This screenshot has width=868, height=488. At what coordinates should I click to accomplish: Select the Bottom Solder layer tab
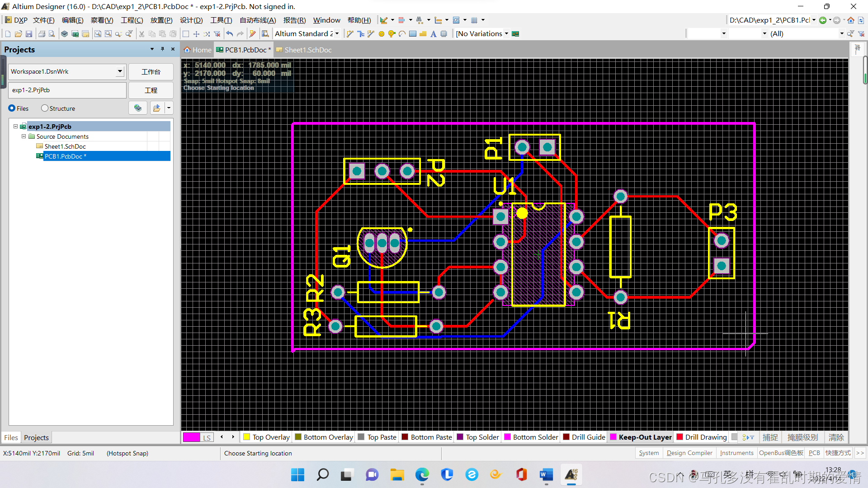point(531,437)
